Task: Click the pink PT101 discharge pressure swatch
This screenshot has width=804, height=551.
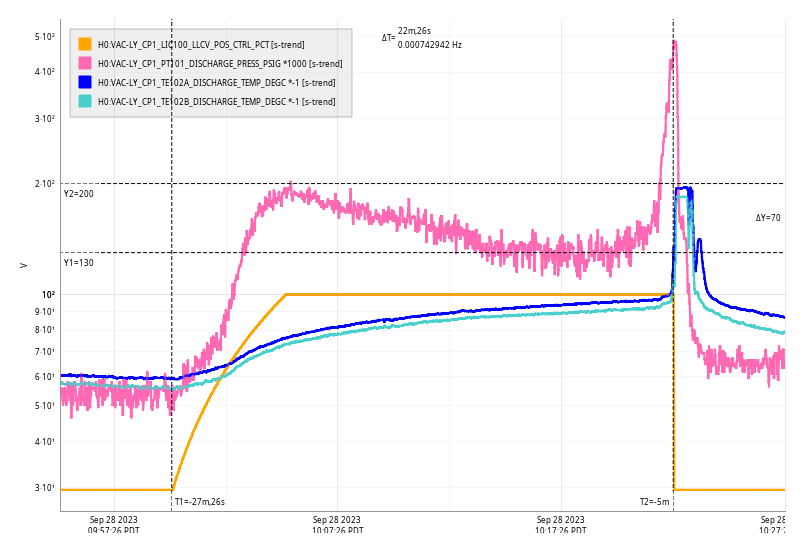Action: 85,63
